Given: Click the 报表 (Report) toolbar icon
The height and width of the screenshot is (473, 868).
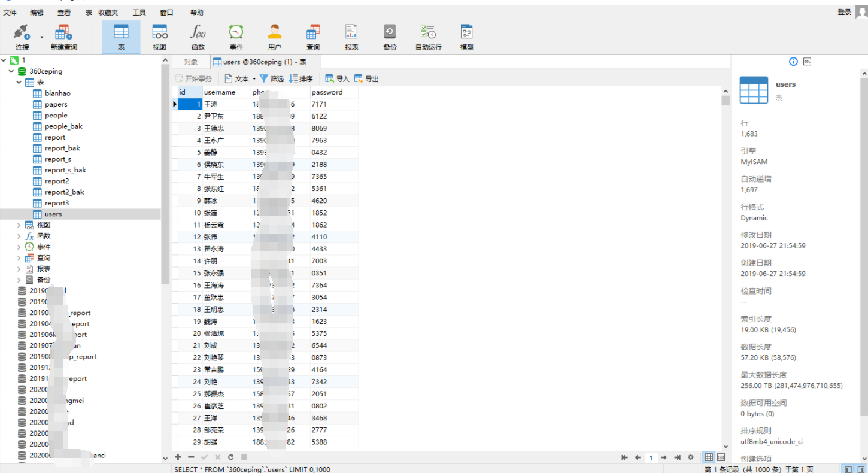Looking at the screenshot, I should [351, 37].
